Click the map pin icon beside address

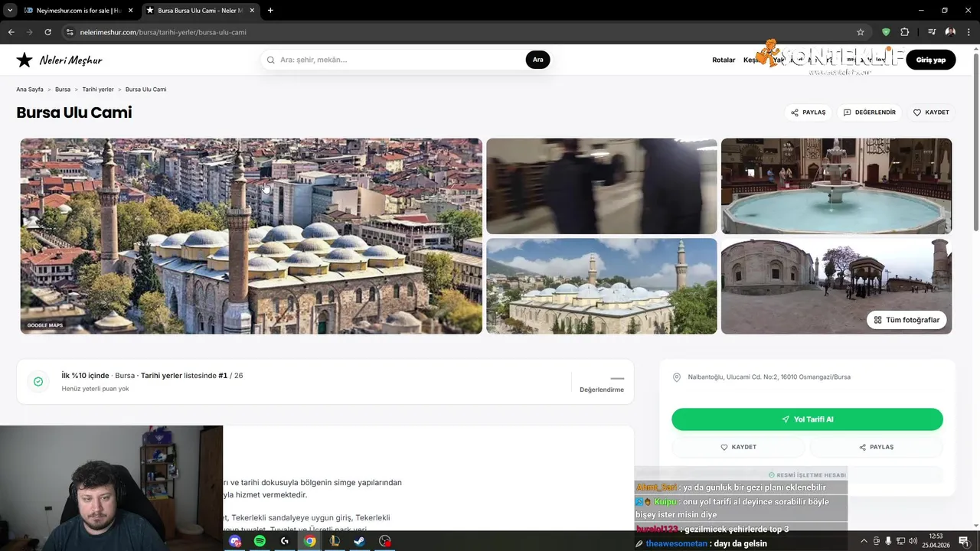click(677, 377)
